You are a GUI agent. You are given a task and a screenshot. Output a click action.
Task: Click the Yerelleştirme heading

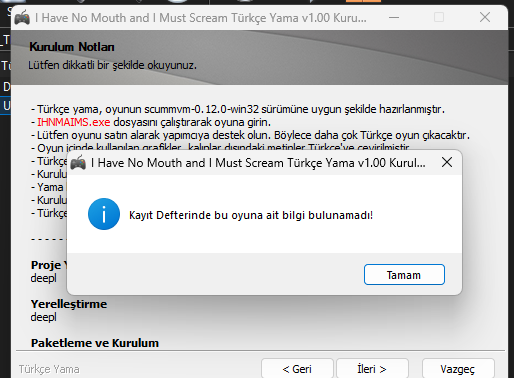[x=69, y=304]
